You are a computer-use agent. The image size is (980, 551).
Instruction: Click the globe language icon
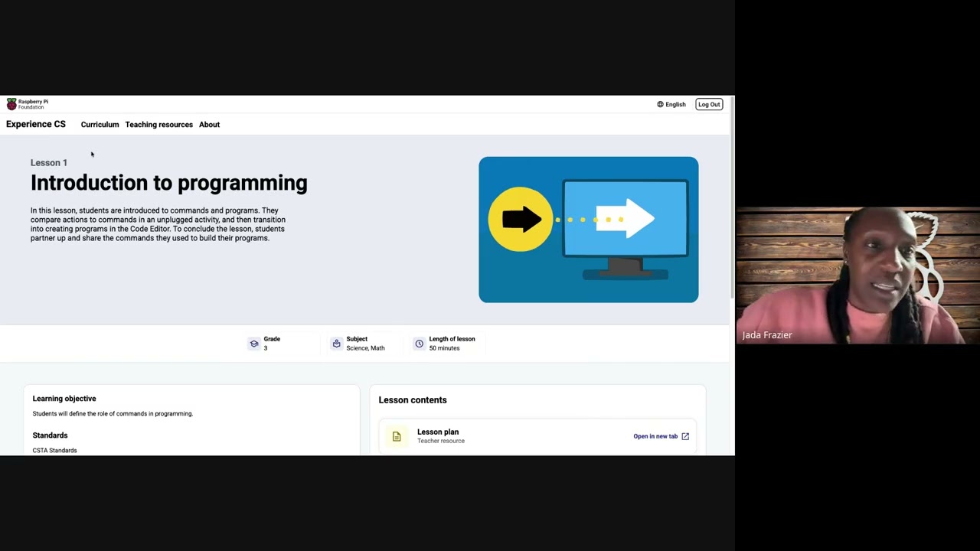pos(660,104)
